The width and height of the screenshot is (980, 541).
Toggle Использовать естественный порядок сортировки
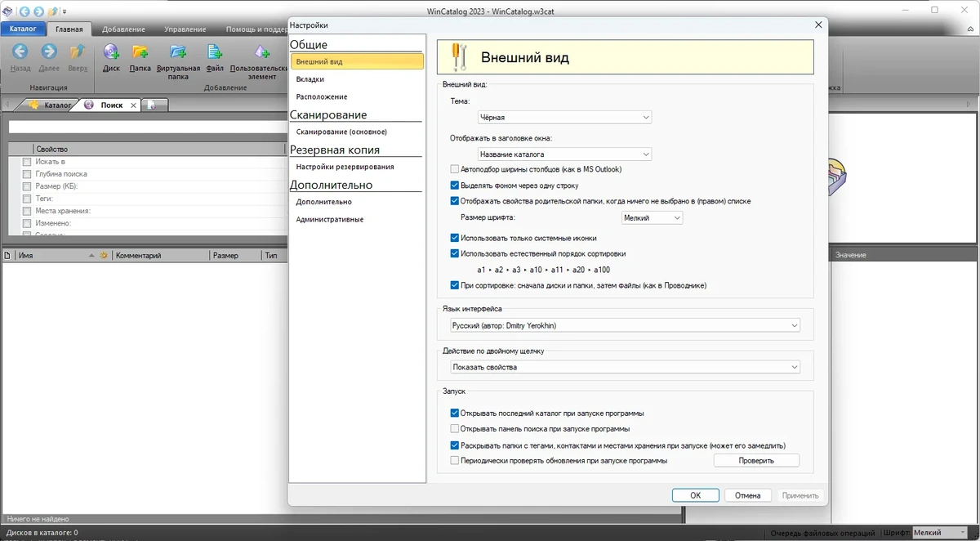[455, 253]
